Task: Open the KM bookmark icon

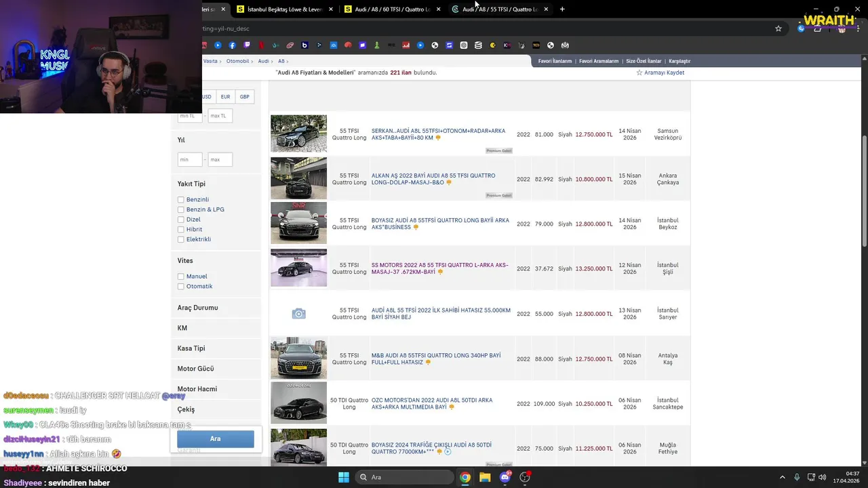Action: pyautogui.click(x=507, y=45)
